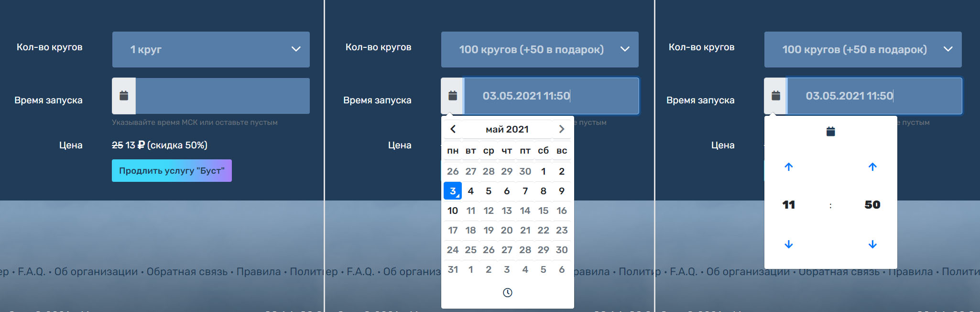Select May 15 in the calendar
Image resolution: width=980 pixels, height=312 pixels.
pyautogui.click(x=544, y=211)
